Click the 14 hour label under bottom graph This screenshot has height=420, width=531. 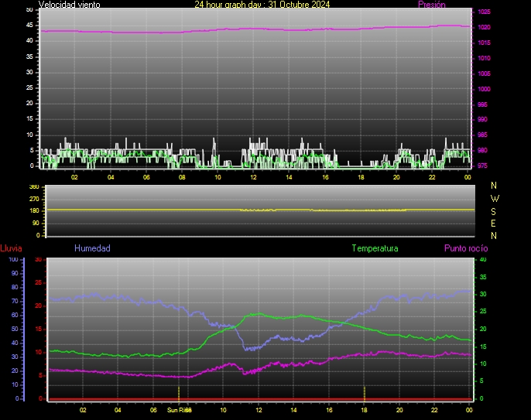(293, 410)
